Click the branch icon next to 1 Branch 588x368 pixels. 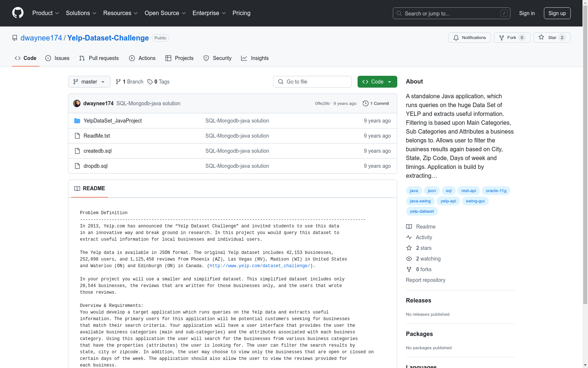(118, 82)
